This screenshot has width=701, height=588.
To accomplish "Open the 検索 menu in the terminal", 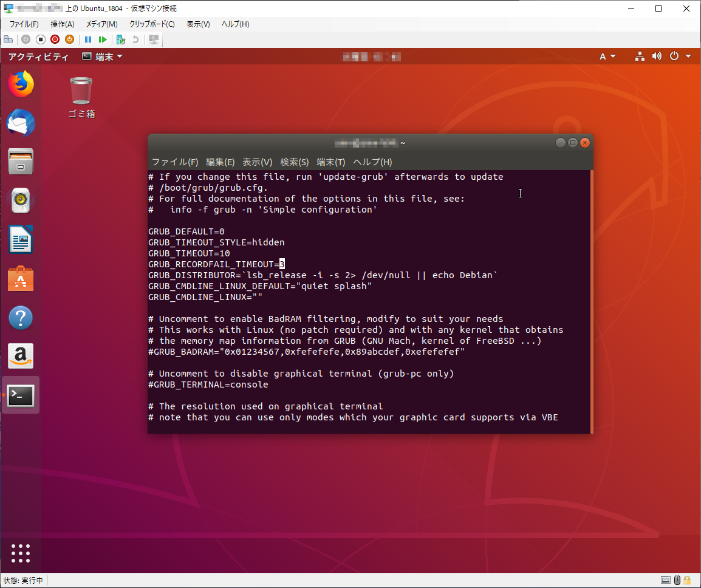I will (x=294, y=162).
